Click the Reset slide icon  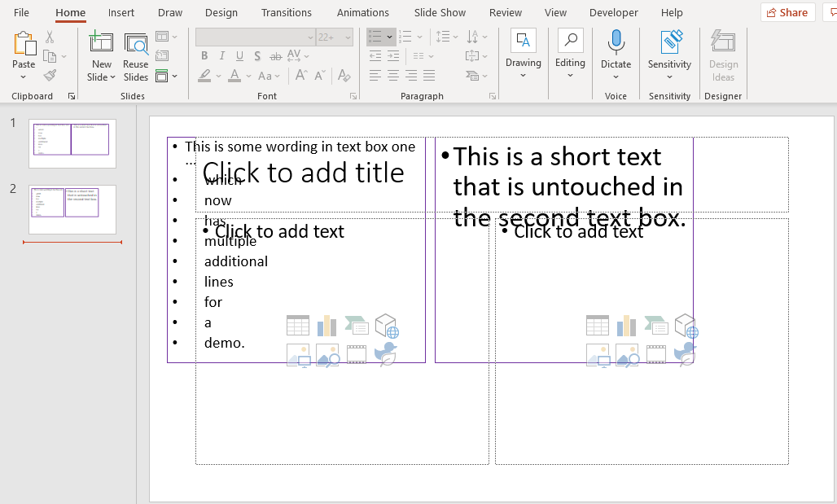click(162, 55)
